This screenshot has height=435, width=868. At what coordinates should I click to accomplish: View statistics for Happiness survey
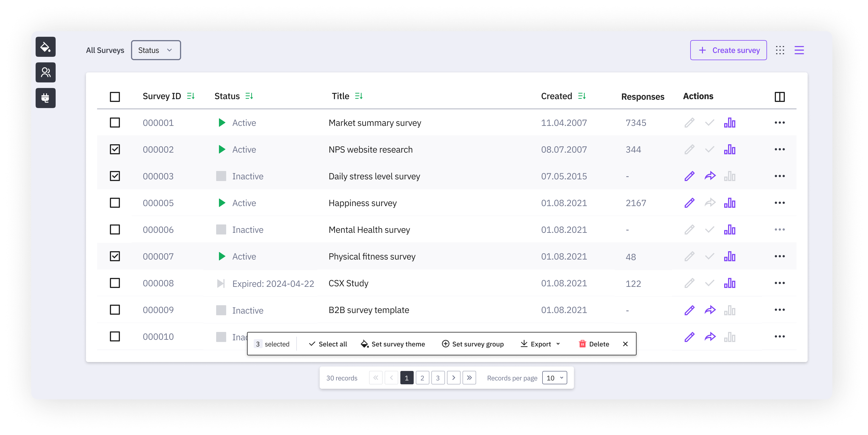[730, 203]
